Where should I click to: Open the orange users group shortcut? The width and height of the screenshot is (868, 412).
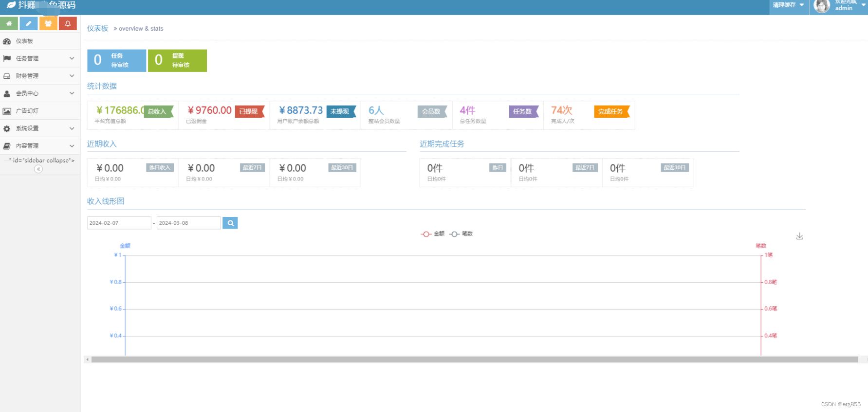(x=48, y=23)
